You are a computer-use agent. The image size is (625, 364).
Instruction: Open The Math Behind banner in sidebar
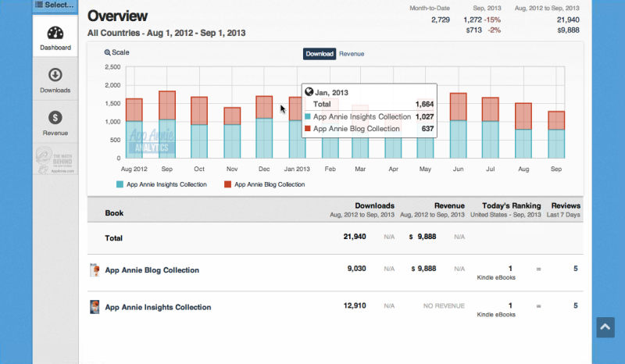[x=55, y=160]
